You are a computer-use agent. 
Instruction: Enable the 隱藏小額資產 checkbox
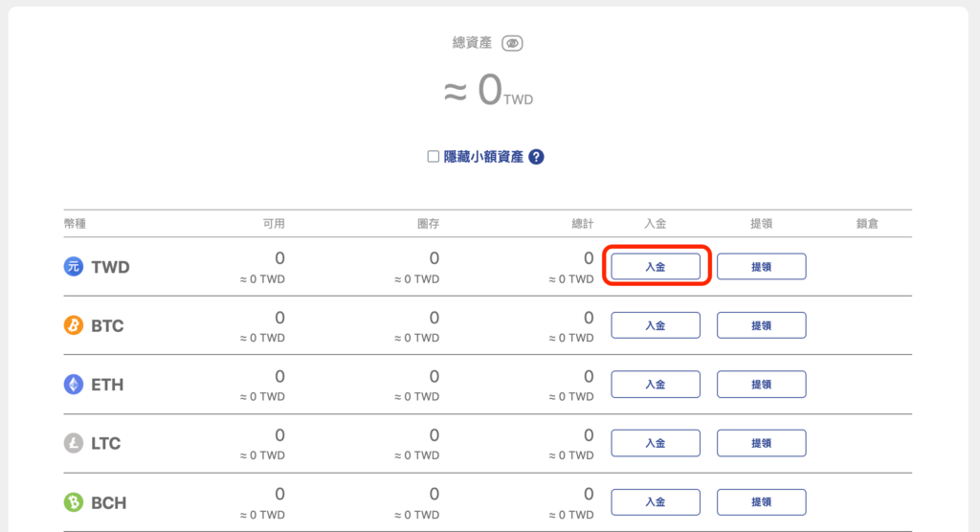point(434,157)
